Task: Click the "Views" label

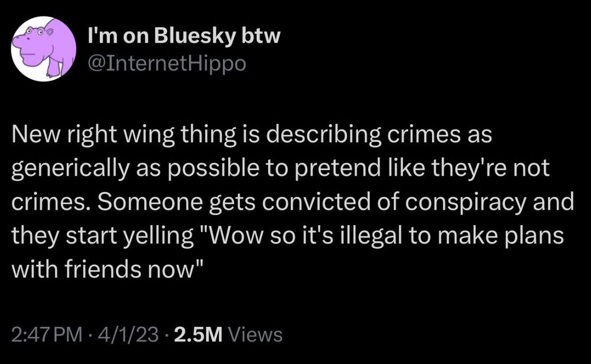Action: 255,334
